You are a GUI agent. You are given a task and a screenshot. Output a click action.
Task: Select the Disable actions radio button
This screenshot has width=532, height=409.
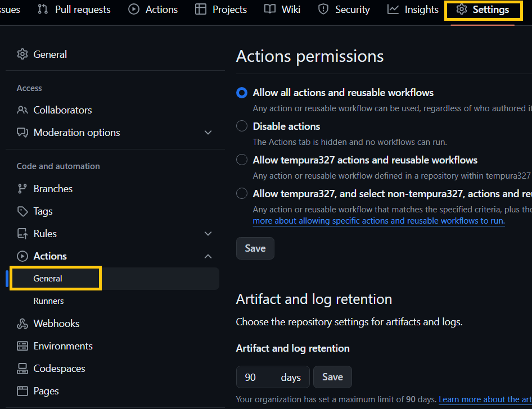(x=242, y=126)
